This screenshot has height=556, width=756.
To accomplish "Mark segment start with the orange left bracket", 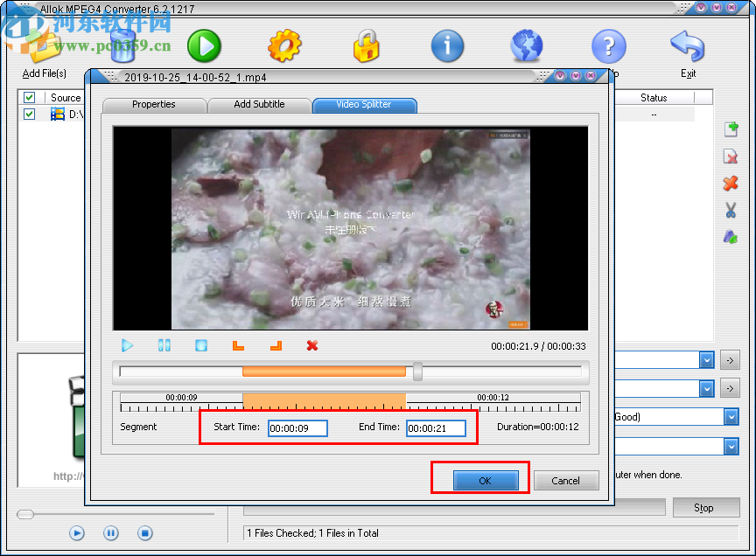I will click(x=237, y=346).
